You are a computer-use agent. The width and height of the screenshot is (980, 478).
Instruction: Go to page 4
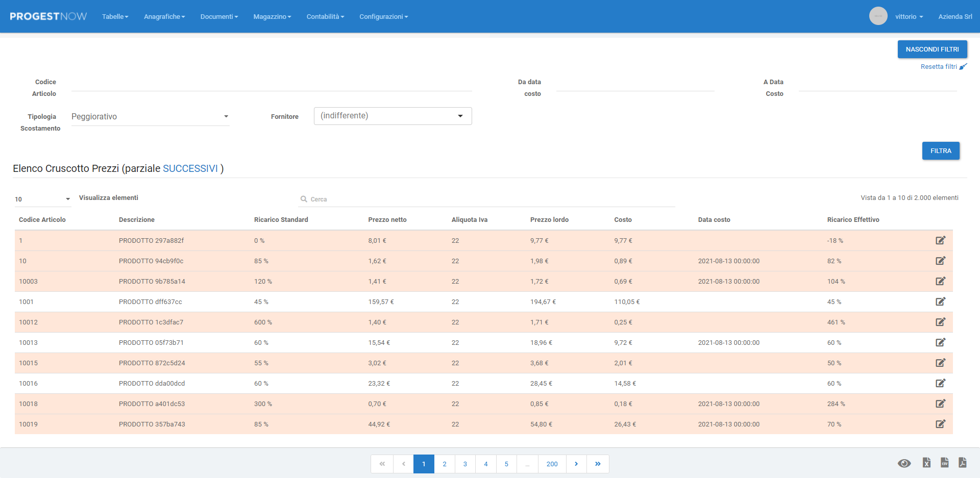click(486, 464)
